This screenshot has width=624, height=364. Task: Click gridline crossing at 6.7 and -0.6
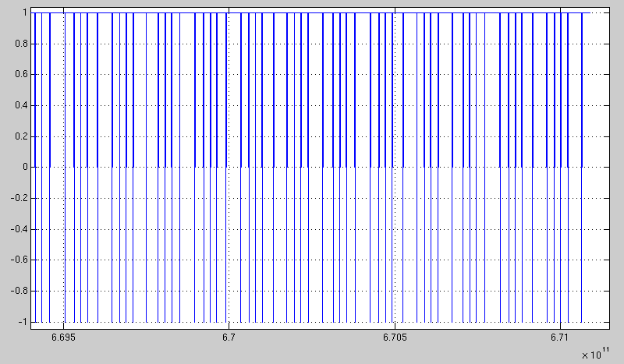pyautogui.click(x=229, y=260)
